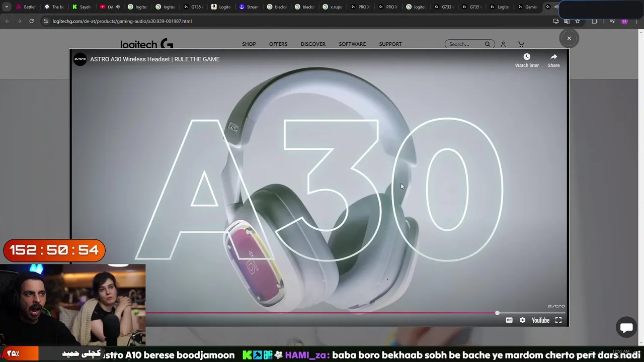Click the browser address bar URL
Screen dimensions: 644x362
[122, 21]
